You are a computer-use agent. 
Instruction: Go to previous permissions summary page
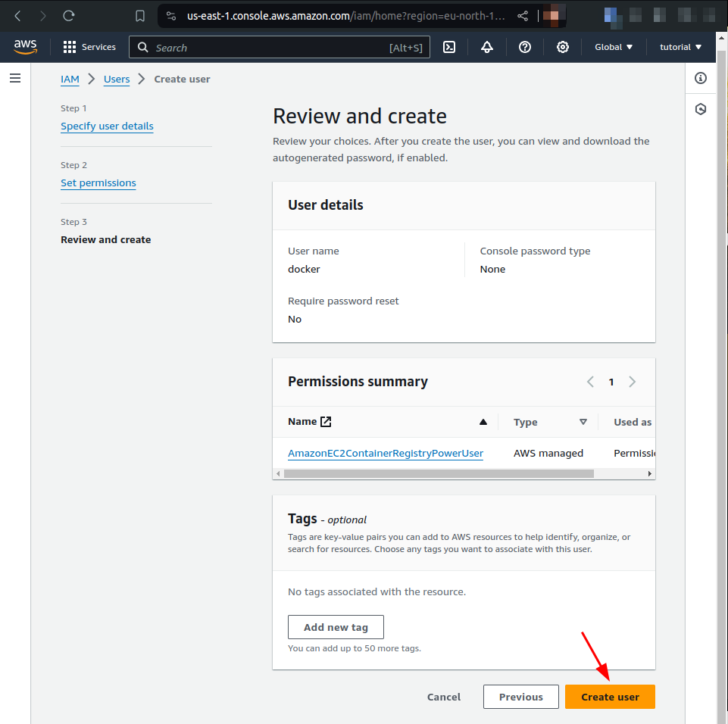point(591,382)
